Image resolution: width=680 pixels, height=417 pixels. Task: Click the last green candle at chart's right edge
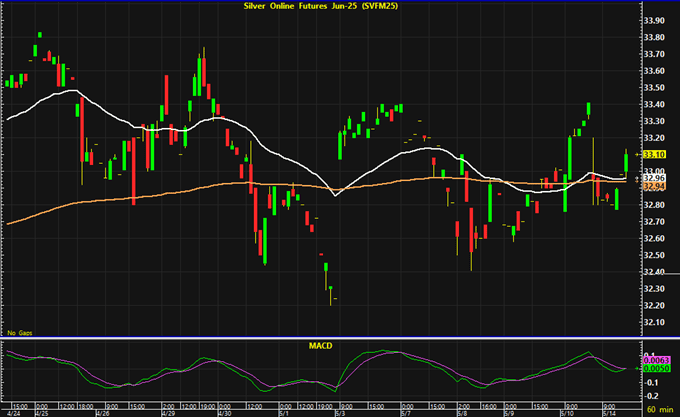point(626,160)
